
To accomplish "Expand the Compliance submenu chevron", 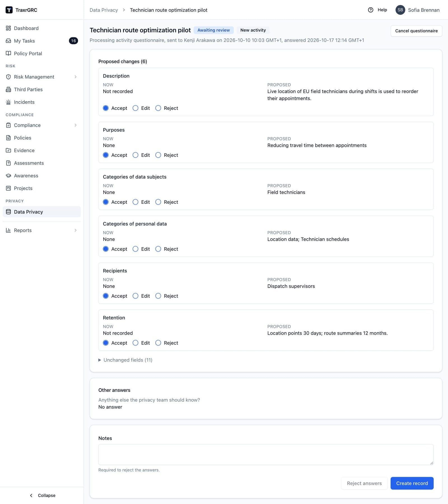I will click(x=76, y=125).
